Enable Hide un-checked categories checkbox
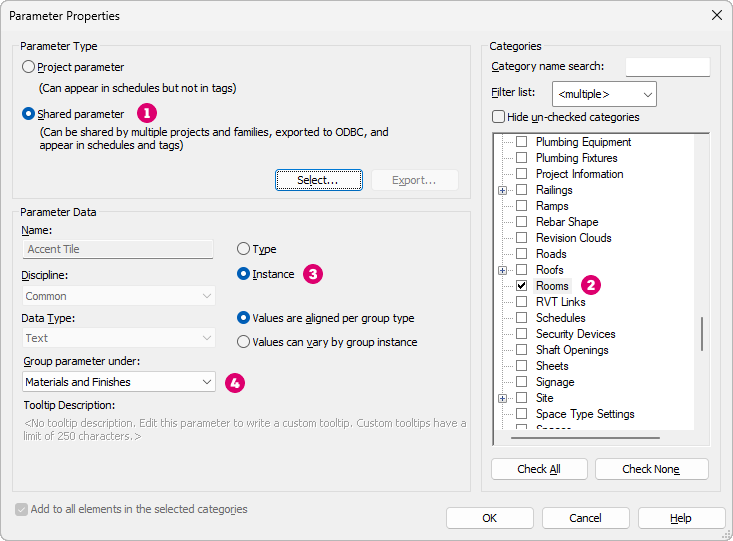Screen dimensions: 733x541 coord(499,117)
